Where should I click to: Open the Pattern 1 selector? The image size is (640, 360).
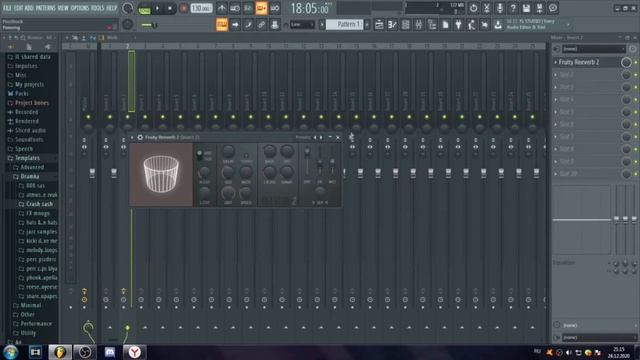pyautogui.click(x=345, y=24)
